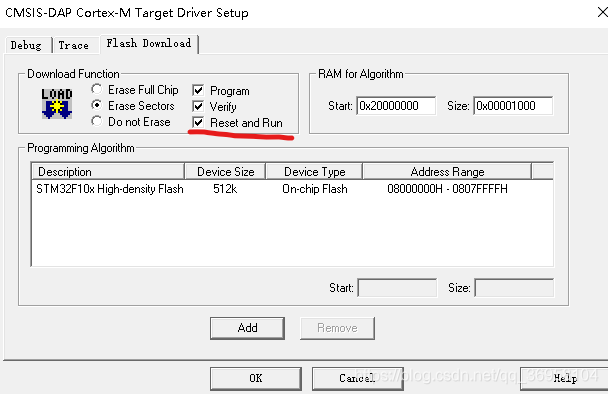
Task: Confirm with the OK button
Action: tap(256, 378)
